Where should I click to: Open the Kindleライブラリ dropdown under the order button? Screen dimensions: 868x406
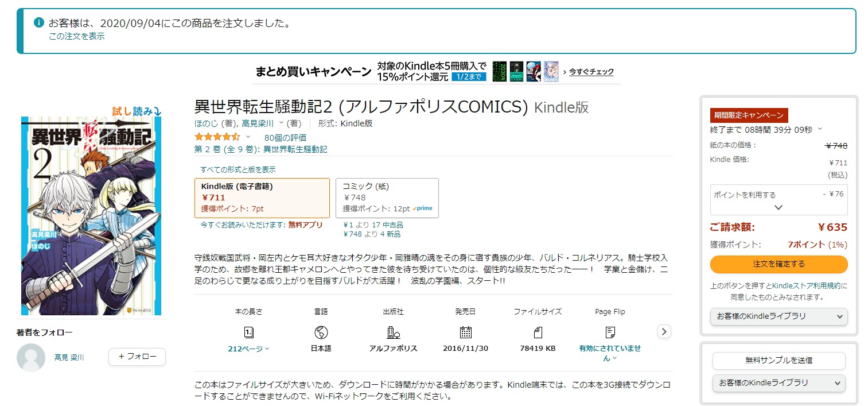pyautogui.click(x=779, y=316)
